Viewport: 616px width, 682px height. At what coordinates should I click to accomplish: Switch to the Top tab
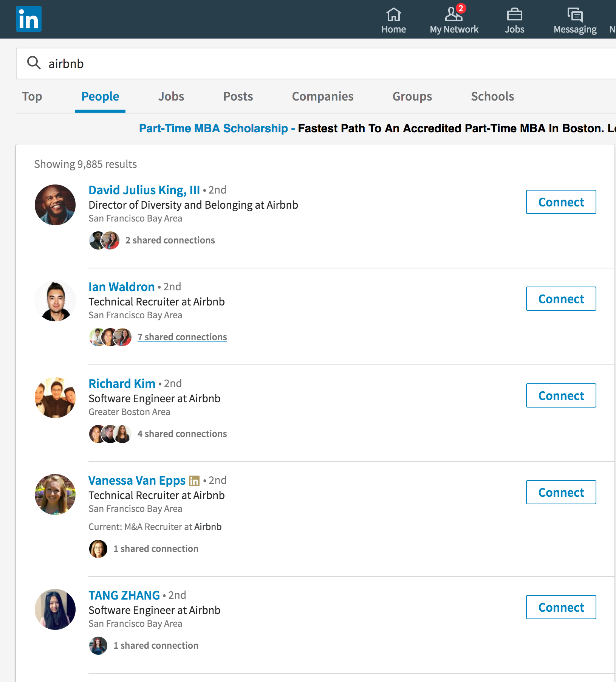click(32, 96)
